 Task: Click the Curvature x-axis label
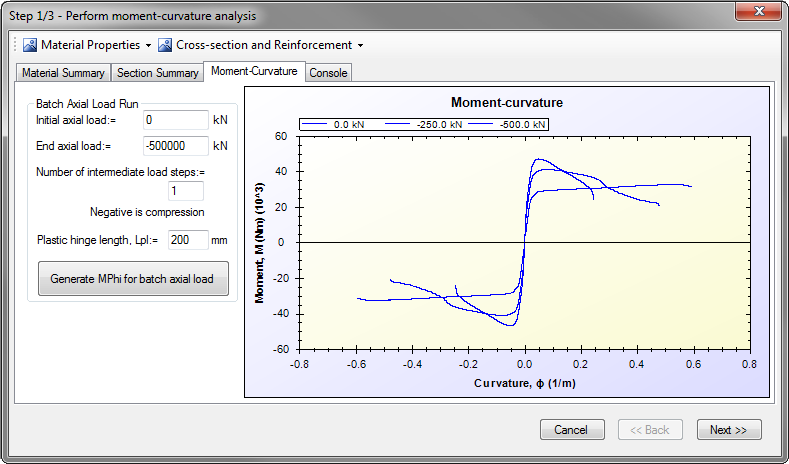tap(525, 383)
